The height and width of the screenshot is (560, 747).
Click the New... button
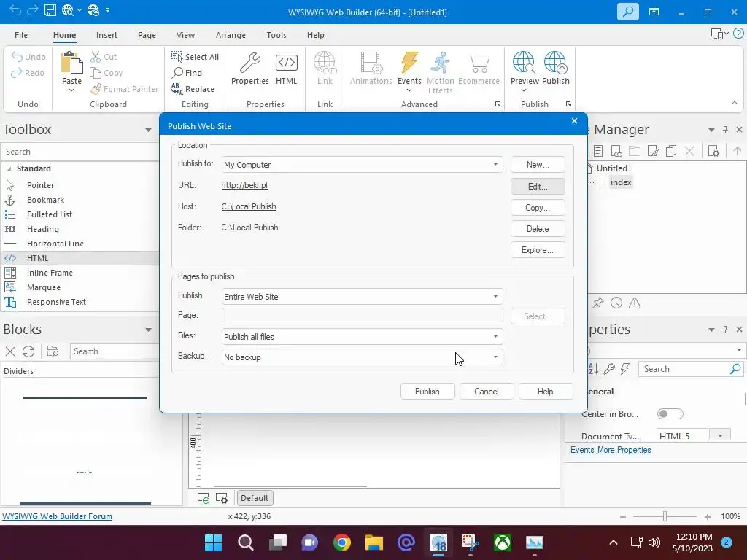[538, 165]
